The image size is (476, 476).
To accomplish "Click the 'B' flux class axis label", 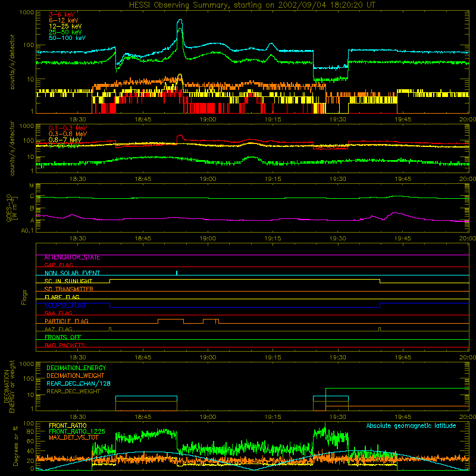I will pos(32,209).
